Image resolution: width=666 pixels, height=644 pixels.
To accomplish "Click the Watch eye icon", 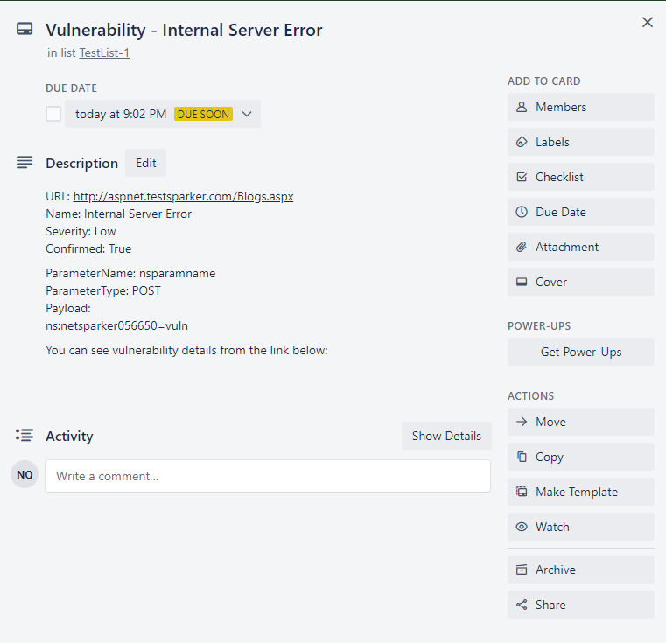I will click(x=522, y=527).
